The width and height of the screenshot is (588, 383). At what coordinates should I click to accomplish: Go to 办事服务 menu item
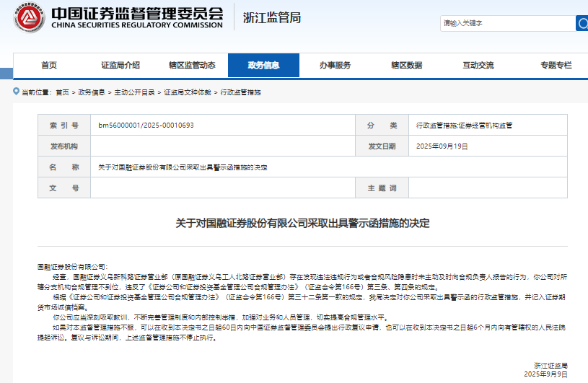pos(335,65)
